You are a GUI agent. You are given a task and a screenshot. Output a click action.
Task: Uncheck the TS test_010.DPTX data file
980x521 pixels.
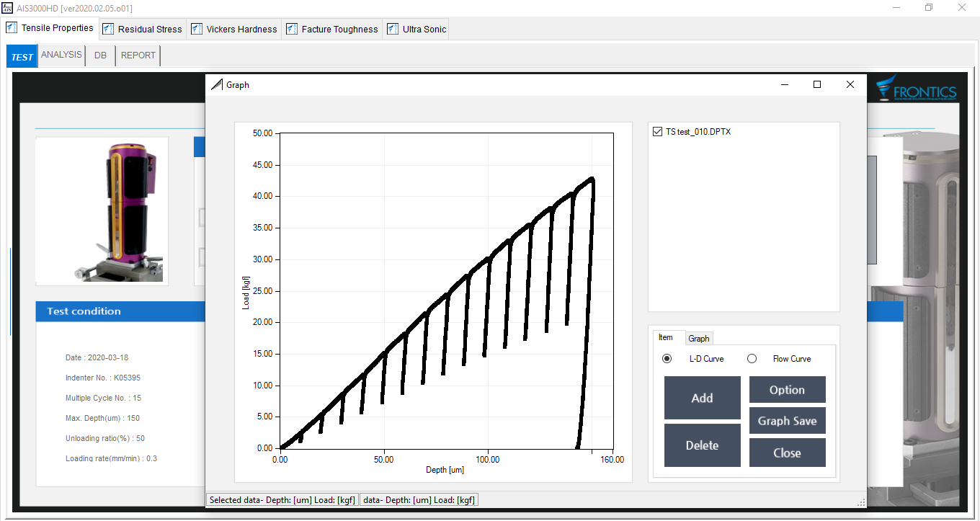coord(657,131)
